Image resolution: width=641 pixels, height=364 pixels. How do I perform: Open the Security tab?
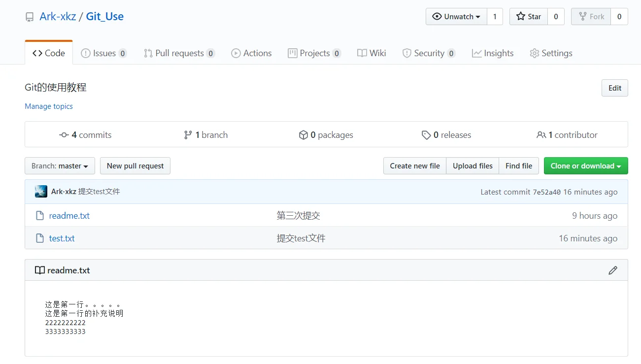[x=429, y=53]
